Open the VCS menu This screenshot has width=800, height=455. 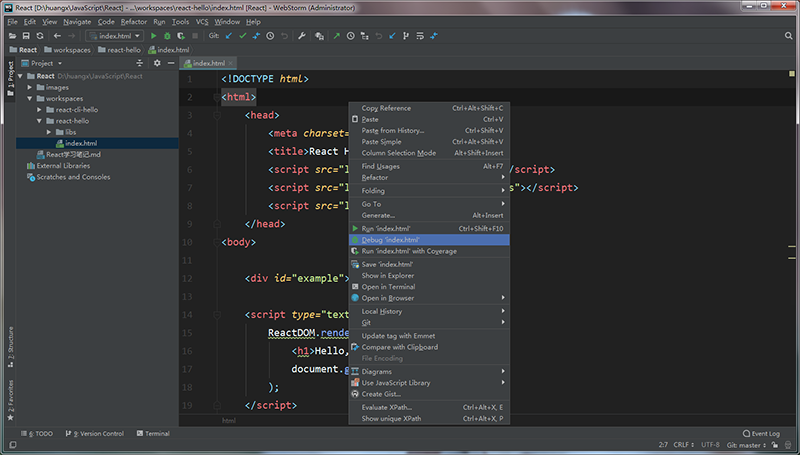click(x=202, y=21)
